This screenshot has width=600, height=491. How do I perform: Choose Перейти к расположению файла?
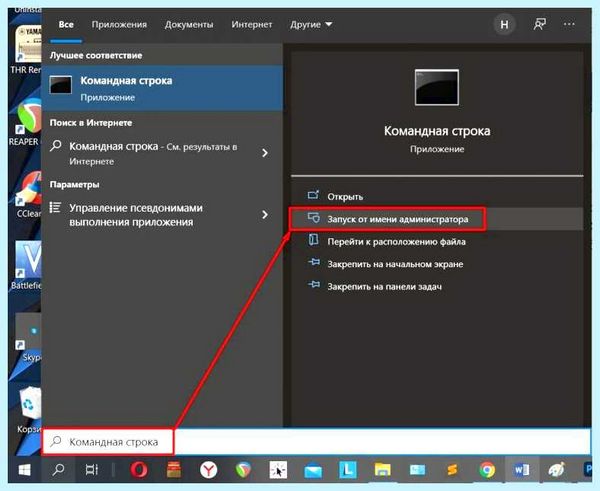pyautogui.click(x=396, y=242)
